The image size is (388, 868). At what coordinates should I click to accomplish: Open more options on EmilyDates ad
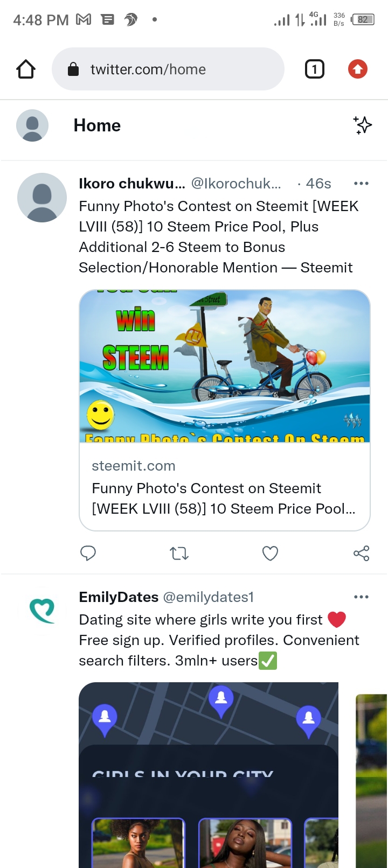point(361,597)
